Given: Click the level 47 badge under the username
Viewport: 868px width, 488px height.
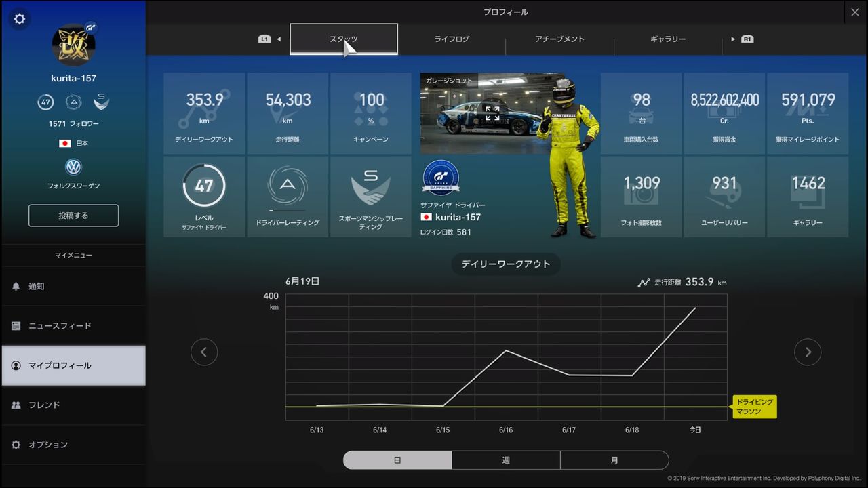Looking at the screenshot, I should click(45, 102).
